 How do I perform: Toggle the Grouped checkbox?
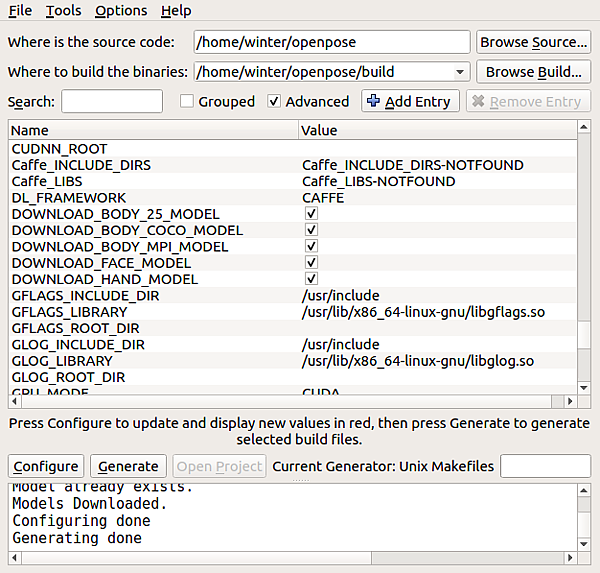point(187,101)
